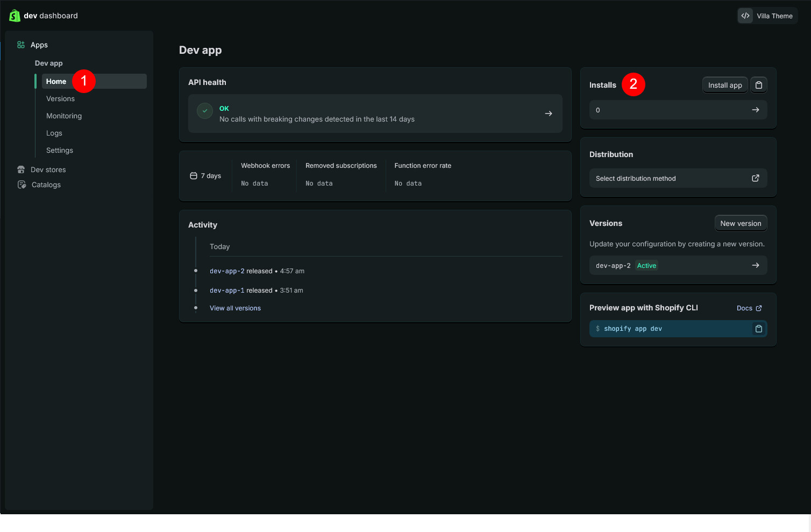The width and height of the screenshot is (811, 532).
Task: Open Settings under Dev app
Action: pos(60,151)
